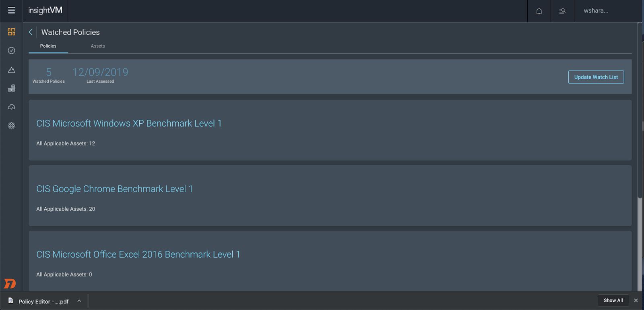
Task: Switch to the Assets tab
Action: tap(98, 46)
